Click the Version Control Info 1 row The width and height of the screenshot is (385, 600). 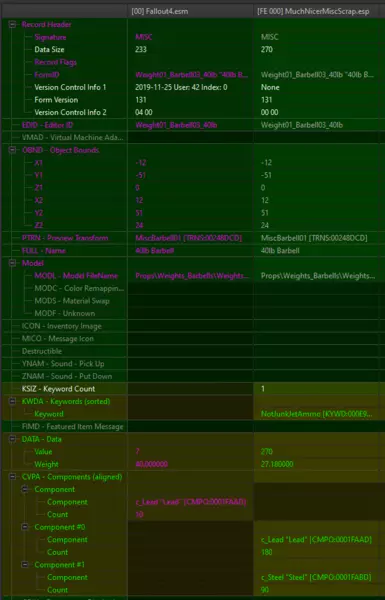(193, 87)
